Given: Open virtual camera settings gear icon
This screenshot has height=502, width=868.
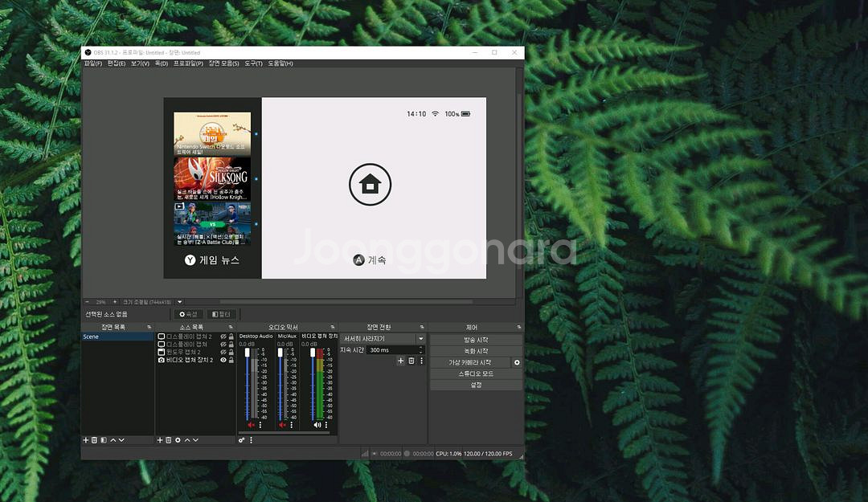Looking at the screenshot, I should 517,363.
